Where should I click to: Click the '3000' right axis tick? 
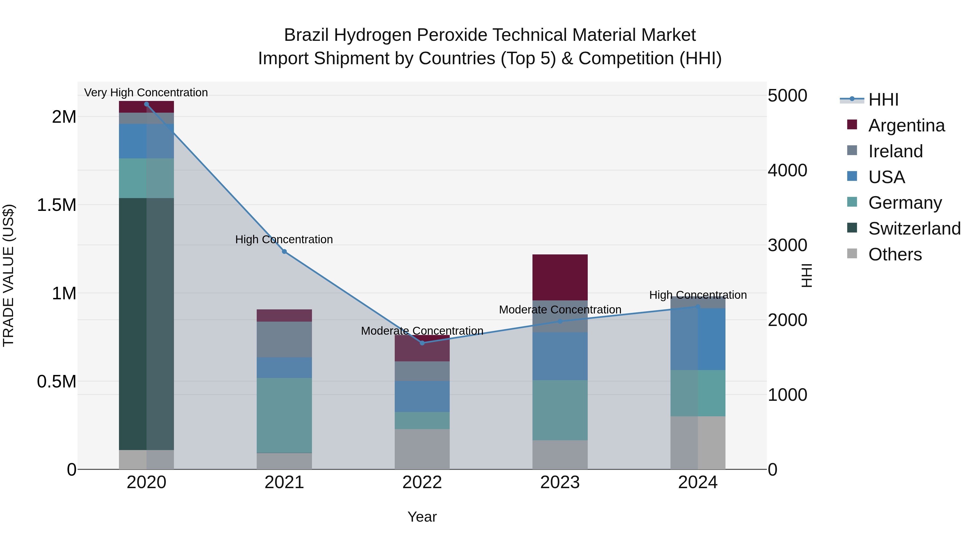tap(787, 245)
